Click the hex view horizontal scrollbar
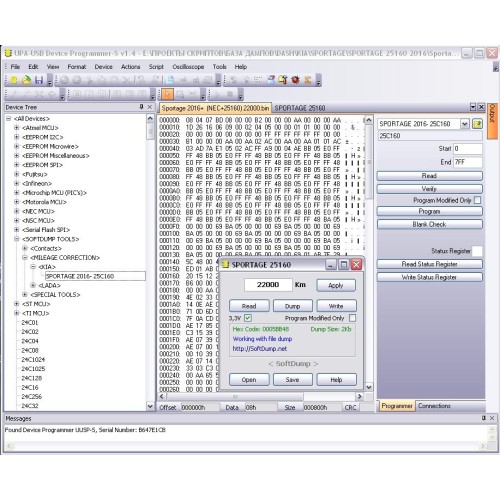 (x=261, y=396)
